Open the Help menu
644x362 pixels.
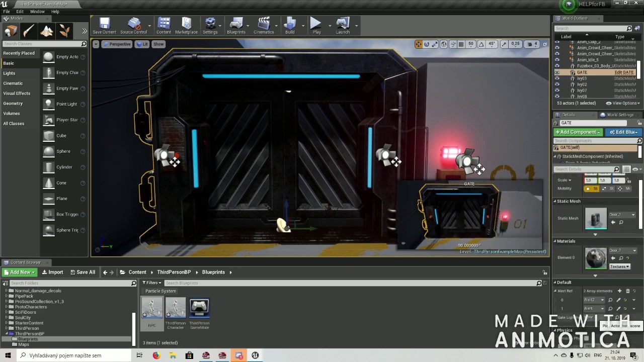(55, 11)
